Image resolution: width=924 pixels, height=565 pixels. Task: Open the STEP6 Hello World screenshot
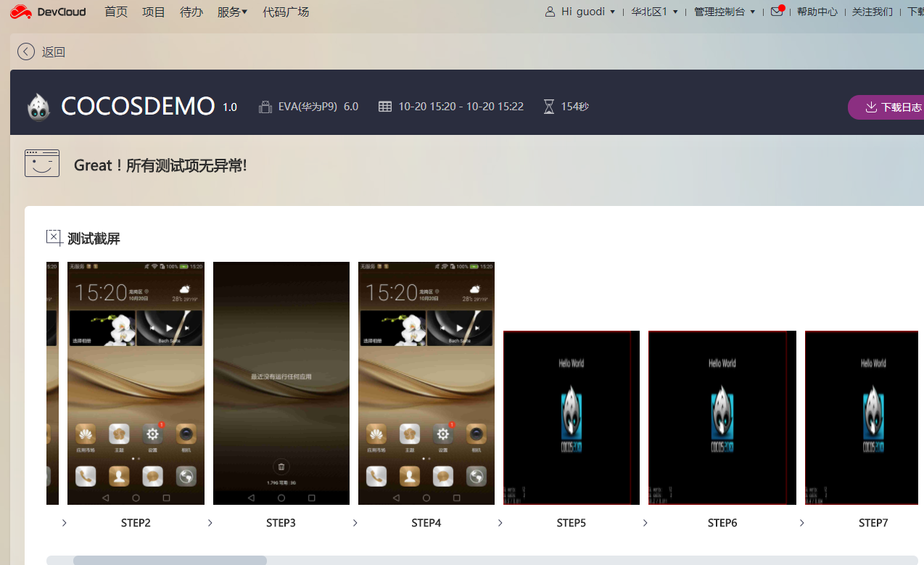(x=722, y=417)
